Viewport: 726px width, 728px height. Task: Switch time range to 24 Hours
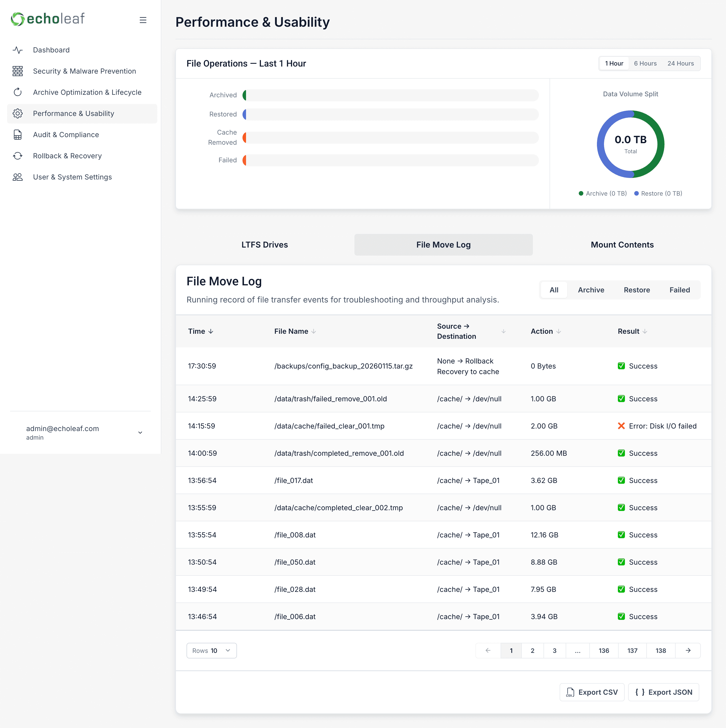click(x=680, y=63)
